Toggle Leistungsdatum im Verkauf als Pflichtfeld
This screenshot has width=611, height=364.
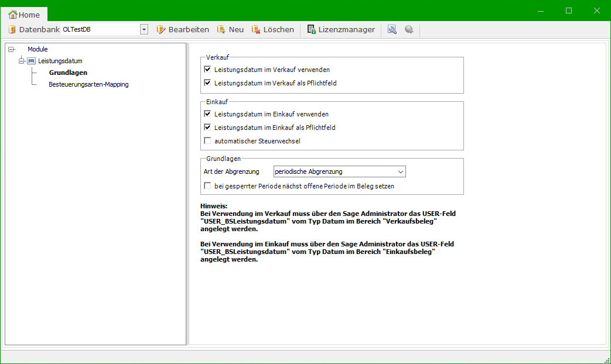(207, 83)
